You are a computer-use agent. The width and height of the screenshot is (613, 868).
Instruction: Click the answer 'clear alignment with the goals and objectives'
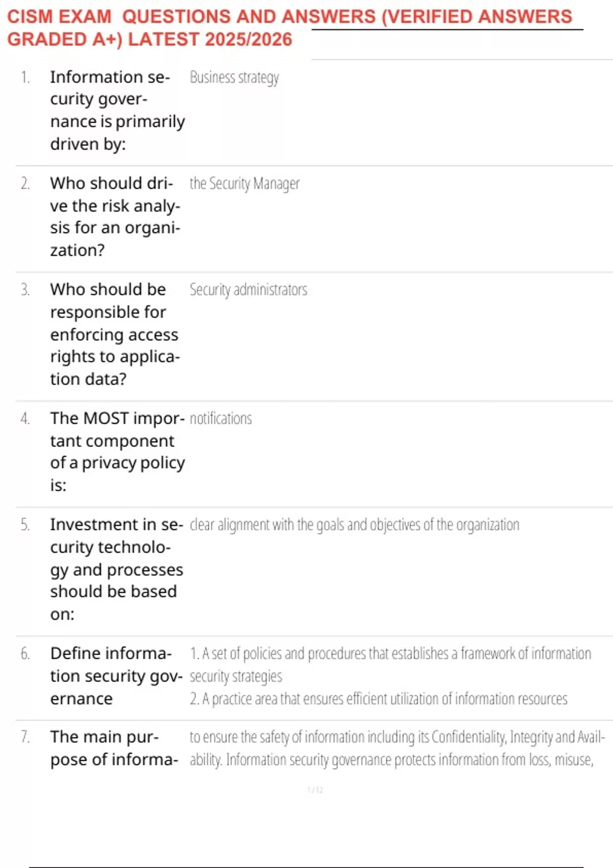(355, 525)
